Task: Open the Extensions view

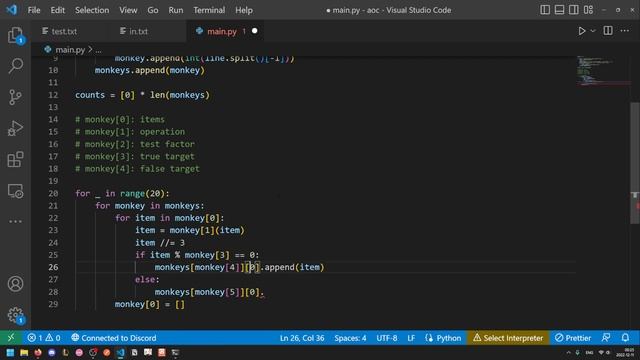Action: [x=16, y=160]
